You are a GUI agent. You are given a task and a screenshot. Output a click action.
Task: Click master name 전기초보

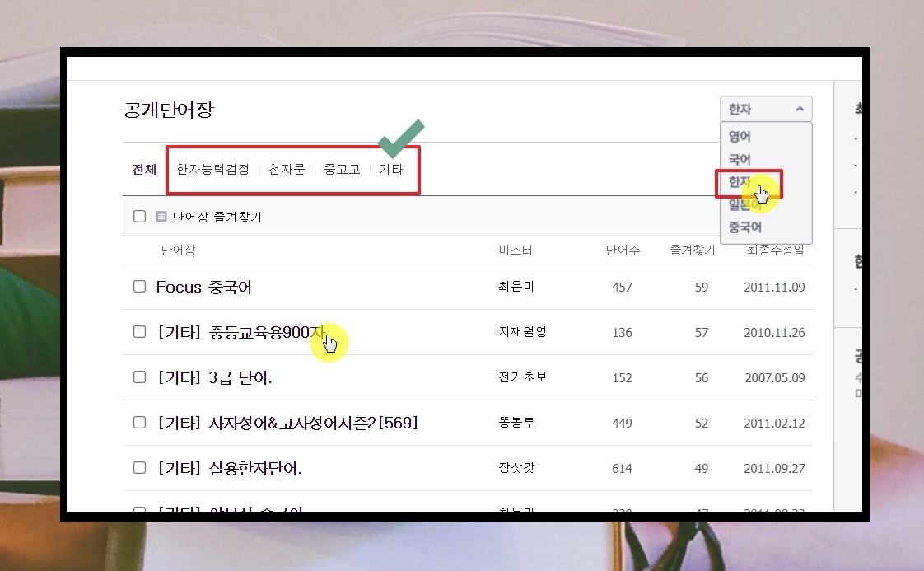click(x=523, y=377)
